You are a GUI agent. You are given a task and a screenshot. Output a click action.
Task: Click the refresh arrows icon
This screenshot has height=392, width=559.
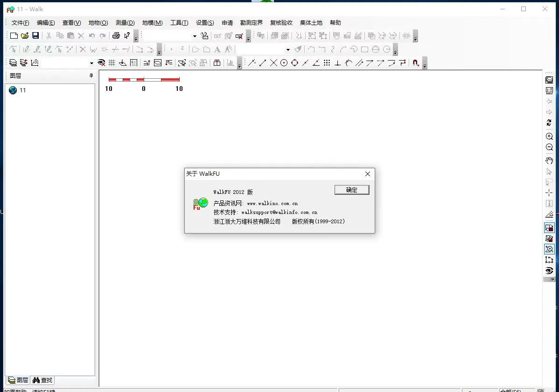[549, 123]
